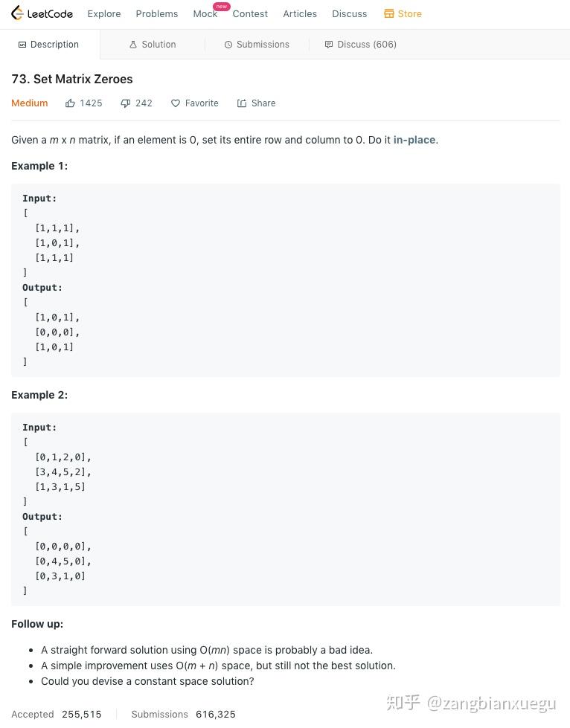Image resolution: width=570 pixels, height=728 pixels.
Task: Click the in-place hyperlink
Action: tap(414, 140)
